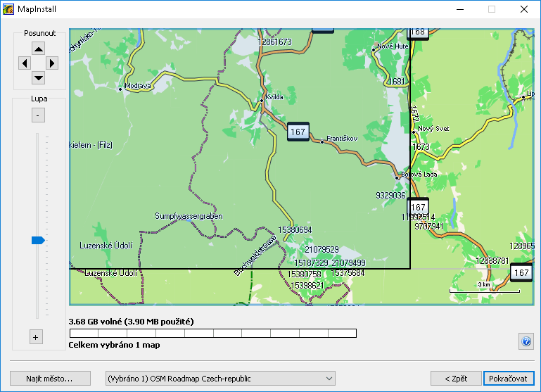Click the pan left arrow button
Viewport: 541px width, 392px height.
click(25, 63)
